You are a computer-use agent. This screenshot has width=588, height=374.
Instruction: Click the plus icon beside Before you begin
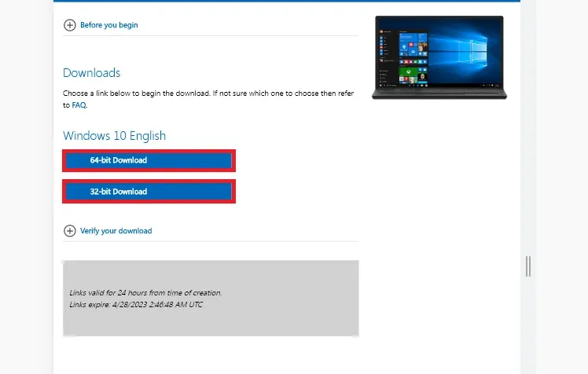[70, 25]
